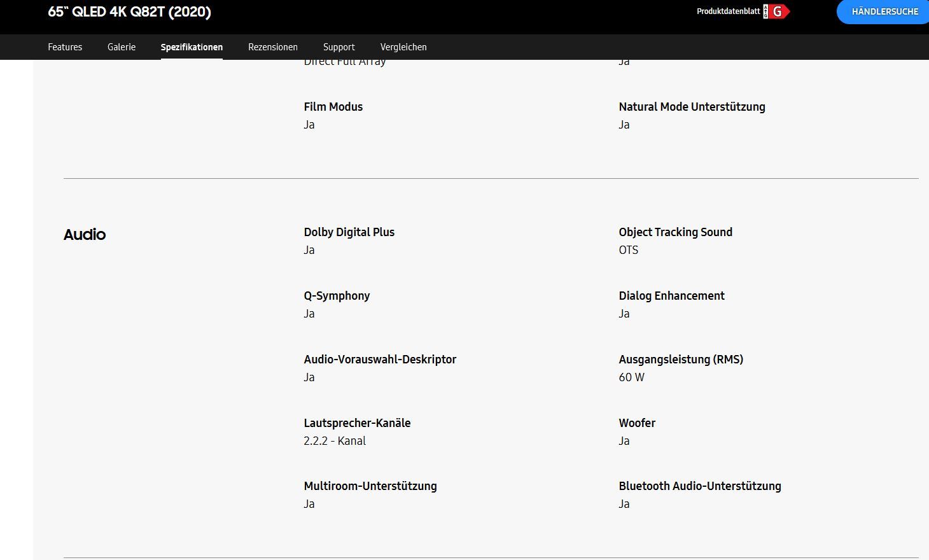Open the Features tab
The height and width of the screenshot is (560, 929).
(65, 47)
